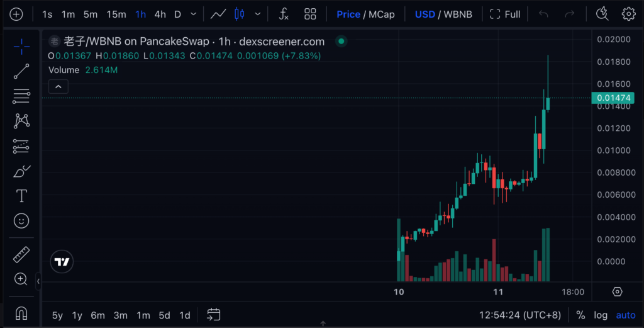Enter Full screen chart mode
Screen dimensions: 644x328
505,14
